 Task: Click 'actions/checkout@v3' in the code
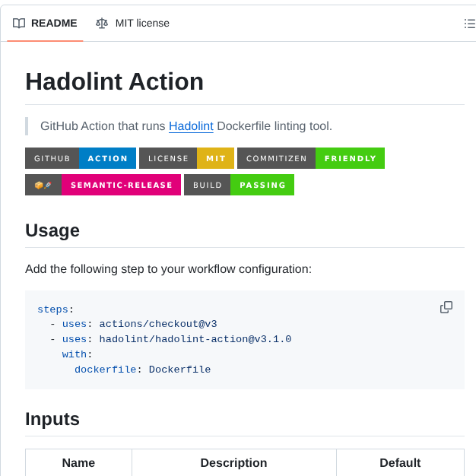coord(158,324)
